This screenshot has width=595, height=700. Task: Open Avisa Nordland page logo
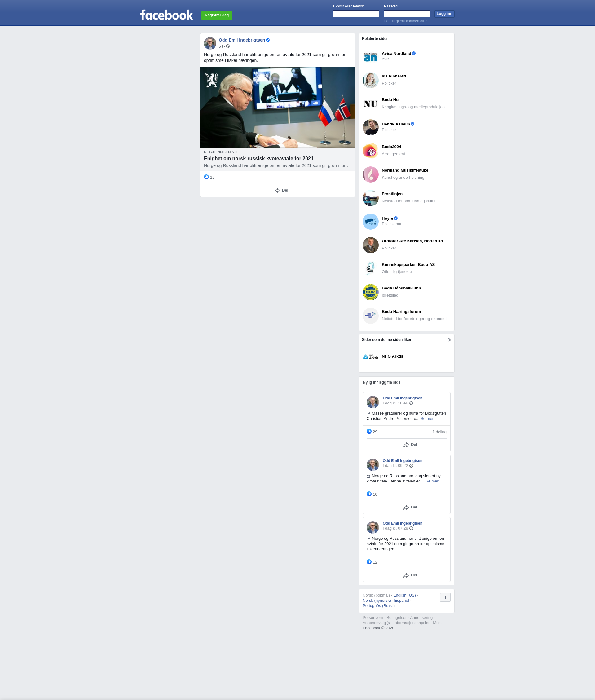coord(370,57)
